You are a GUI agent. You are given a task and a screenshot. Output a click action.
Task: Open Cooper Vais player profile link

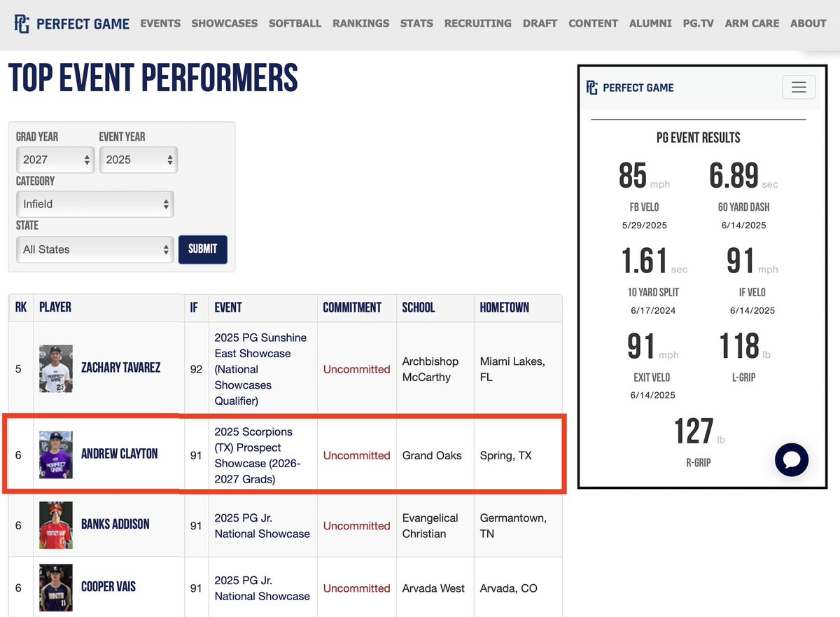coord(108,586)
